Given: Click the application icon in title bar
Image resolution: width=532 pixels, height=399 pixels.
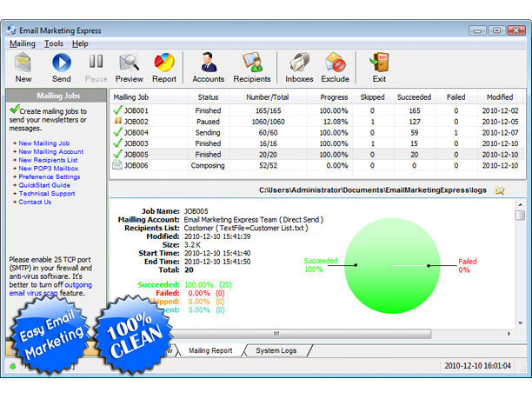Looking at the screenshot, I should pyautogui.click(x=11, y=30).
